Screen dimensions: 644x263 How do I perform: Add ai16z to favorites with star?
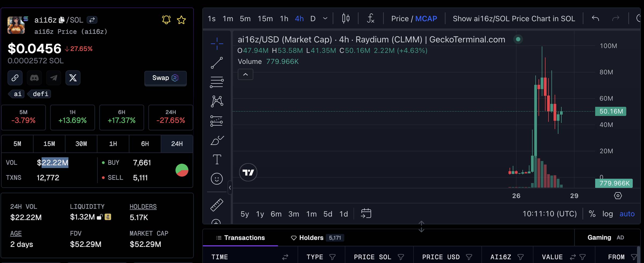point(181,20)
